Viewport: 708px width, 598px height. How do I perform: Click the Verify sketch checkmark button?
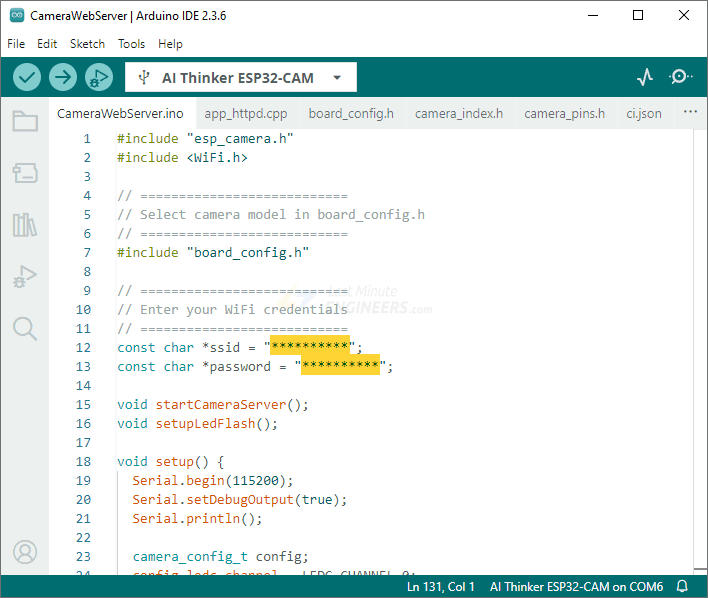[x=27, y=77]
